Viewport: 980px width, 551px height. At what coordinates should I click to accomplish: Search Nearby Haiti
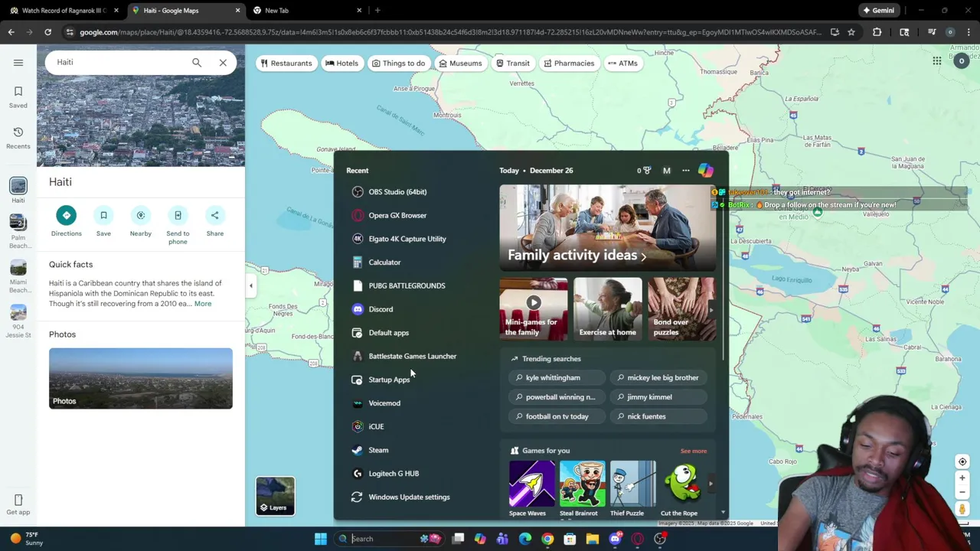(x=140, y=221)
